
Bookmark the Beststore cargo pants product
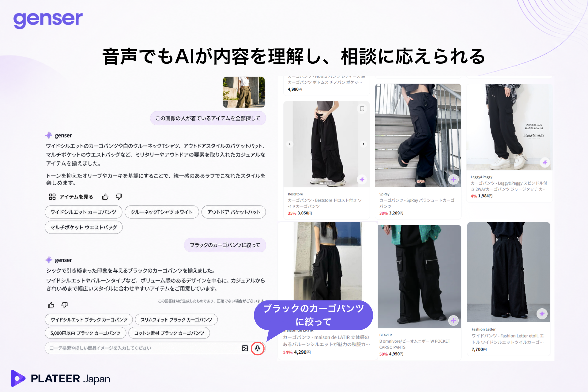tap(362, 109)
